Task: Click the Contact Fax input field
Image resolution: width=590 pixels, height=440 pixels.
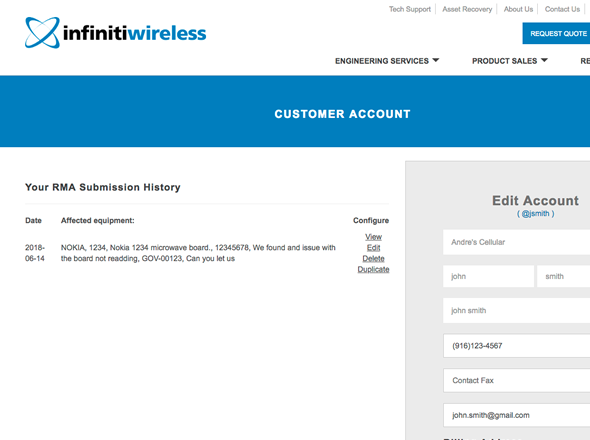Action: (517, 380)
